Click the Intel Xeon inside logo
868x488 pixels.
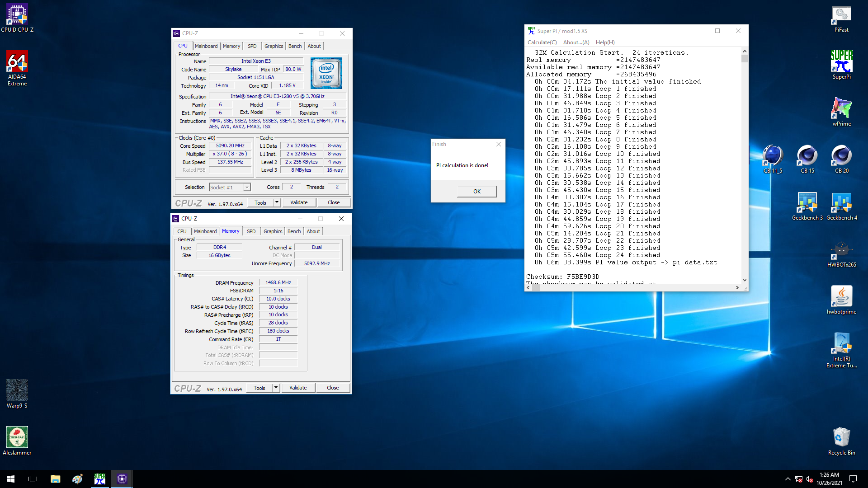pos(326,73)
